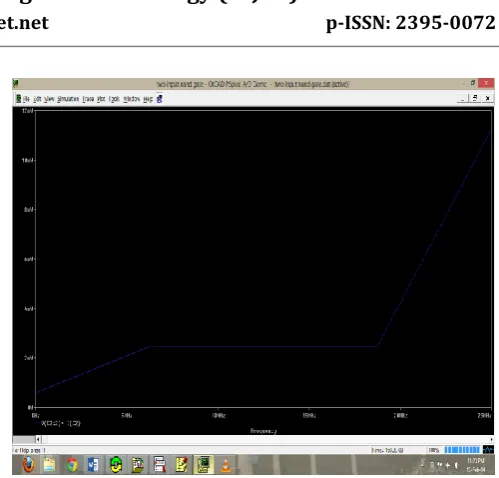
Task: Restore the inner data document window
Action: [x=475, y=99]
